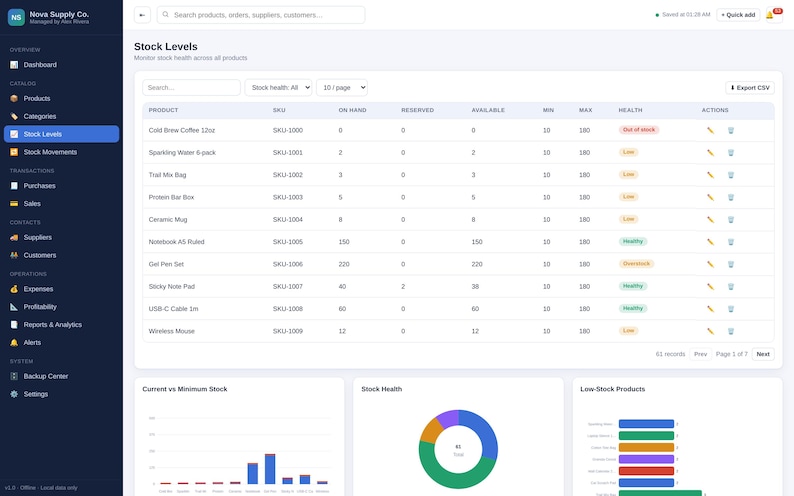
Task: Delete the Protein Bar Box row
Action: pos(731,197)
